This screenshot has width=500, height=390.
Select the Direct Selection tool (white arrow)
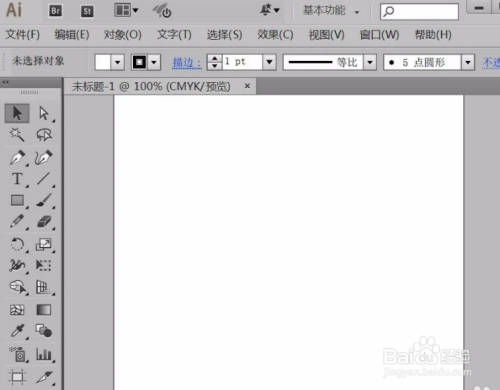(x=44, y=113)
